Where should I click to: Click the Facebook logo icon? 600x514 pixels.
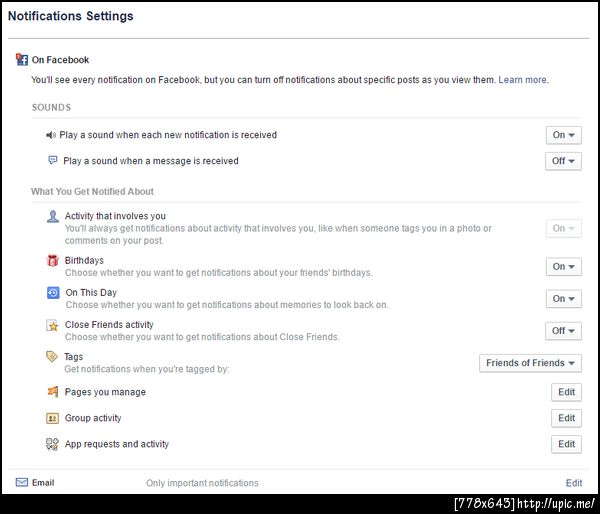22,60
